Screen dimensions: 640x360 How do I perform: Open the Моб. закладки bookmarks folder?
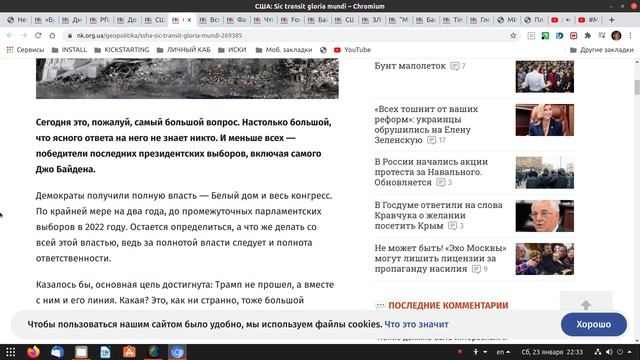284,50
